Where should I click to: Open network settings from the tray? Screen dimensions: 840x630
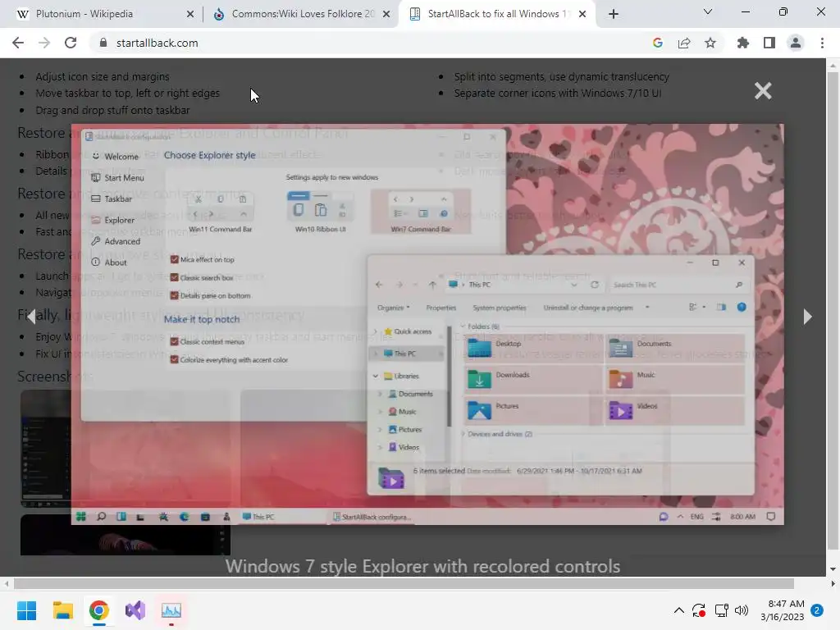(x=721, y=610)
